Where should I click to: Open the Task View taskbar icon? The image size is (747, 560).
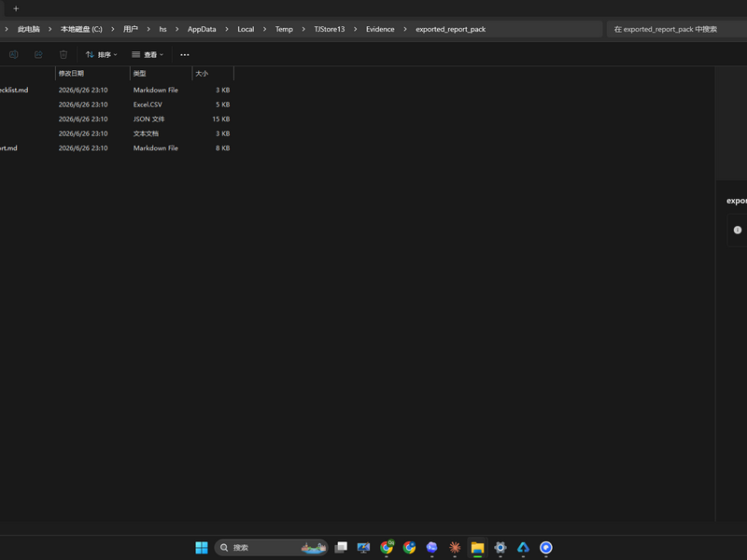pos(341,548)
